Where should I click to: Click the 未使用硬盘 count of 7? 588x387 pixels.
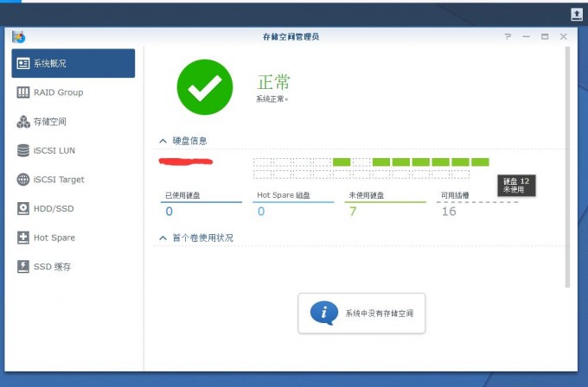point(353,212)
